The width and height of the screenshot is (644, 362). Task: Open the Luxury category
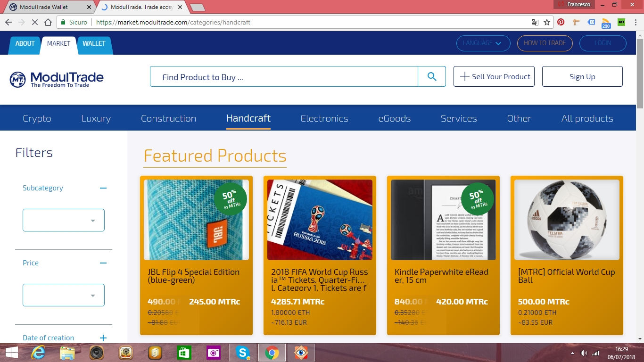96,118
